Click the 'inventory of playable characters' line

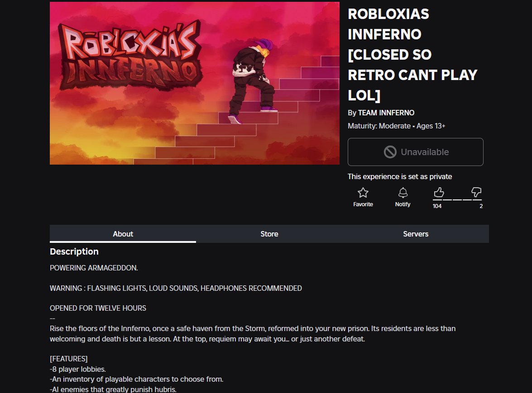[x=136, y=379]
